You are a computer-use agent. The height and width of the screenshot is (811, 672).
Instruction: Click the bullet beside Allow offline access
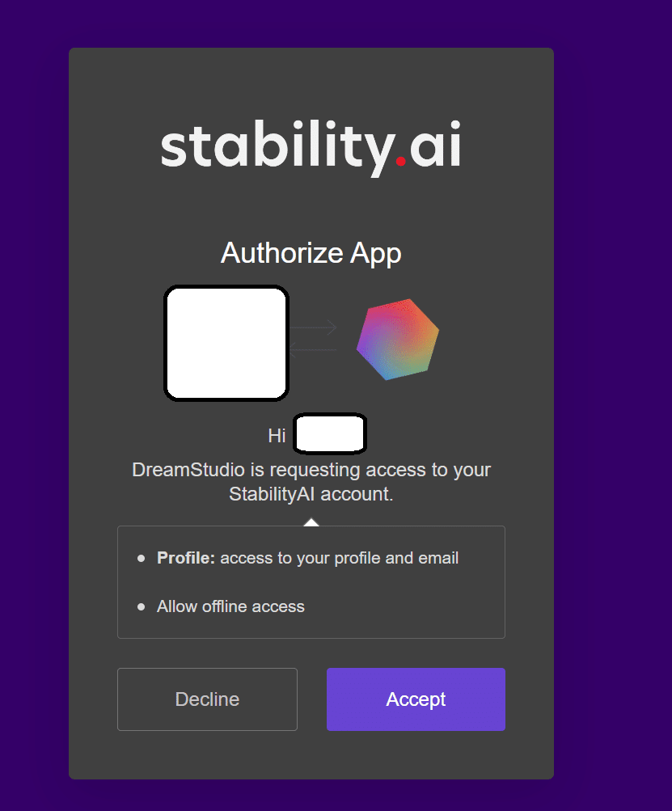coord(142,606)
